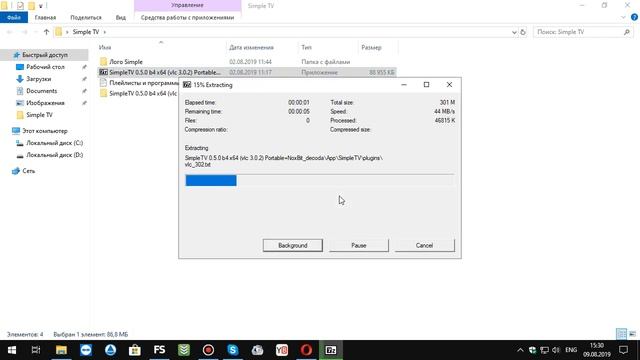Open Рабочий стол in the sidebar
This screenshot has height=360, width=640.
(45, 67)
